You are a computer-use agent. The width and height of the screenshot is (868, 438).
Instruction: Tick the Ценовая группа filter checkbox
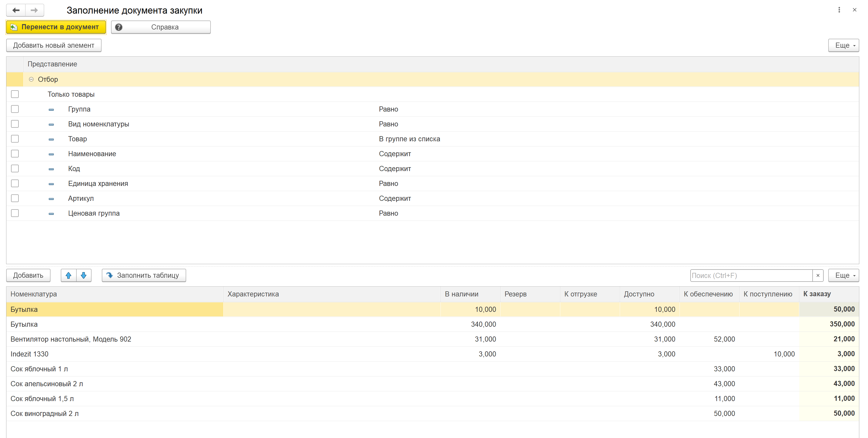pos(15,213)
